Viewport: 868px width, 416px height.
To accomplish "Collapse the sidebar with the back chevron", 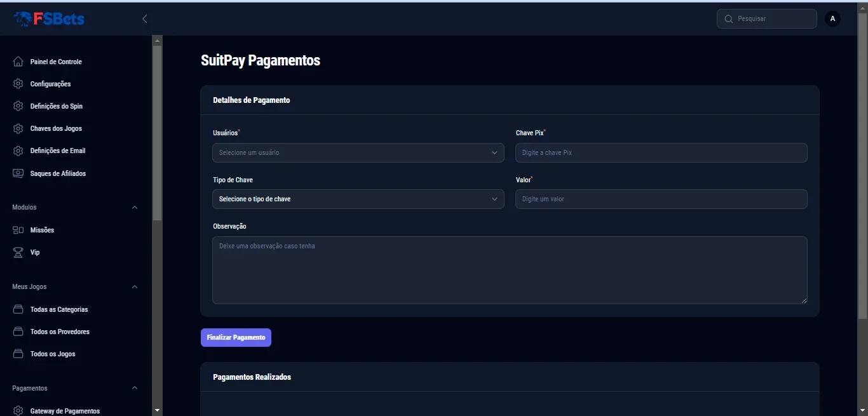I will tap(145, 19).
